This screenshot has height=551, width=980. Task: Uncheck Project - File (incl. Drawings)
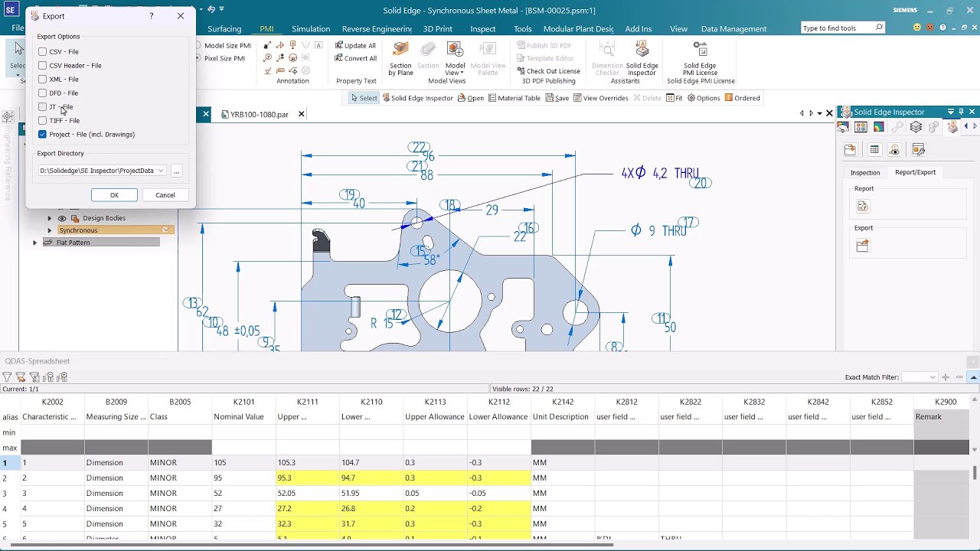(42, 135)
